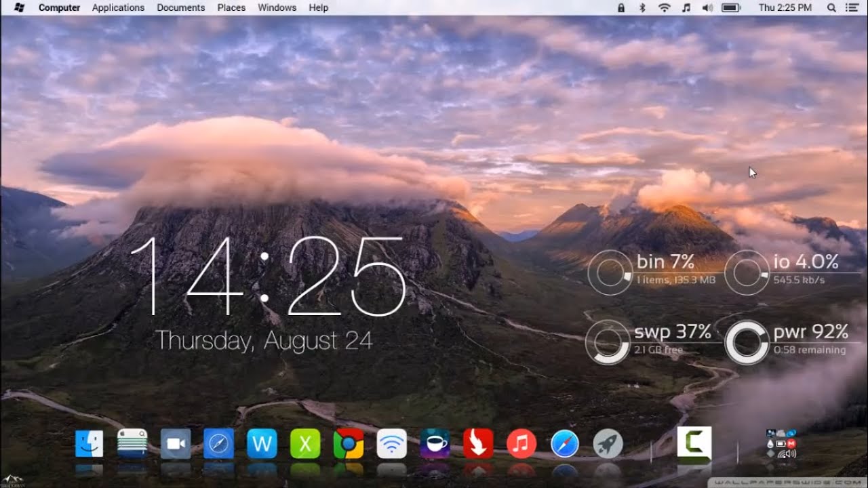Click the lock icon in menu bar
Screen dimensions: 868x488
[x=621, y=7]
